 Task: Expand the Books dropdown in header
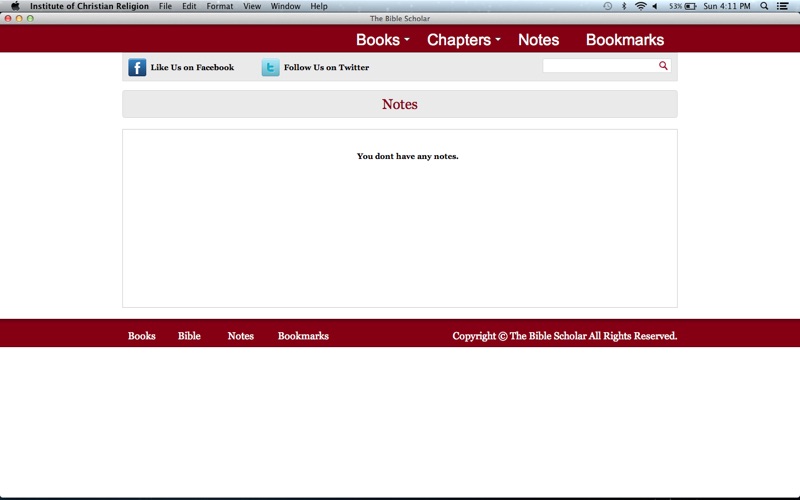pyautogui.click(x=383, y=40)
